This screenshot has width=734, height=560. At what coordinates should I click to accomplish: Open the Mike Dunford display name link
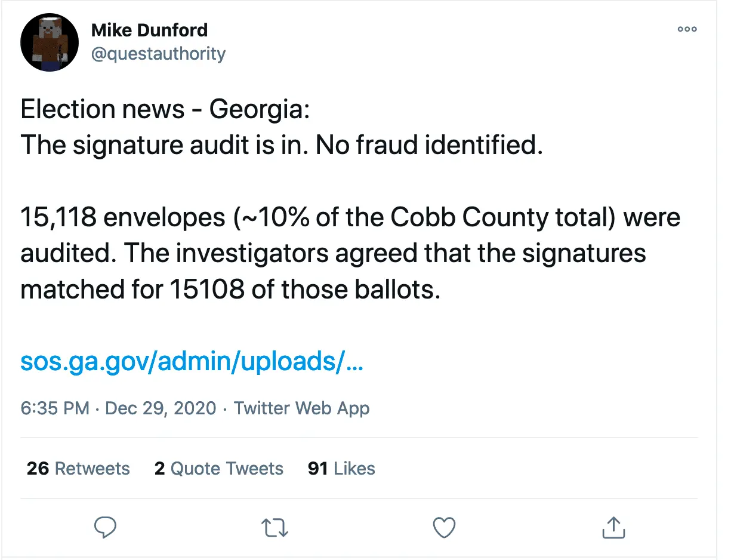coord(149,30)
